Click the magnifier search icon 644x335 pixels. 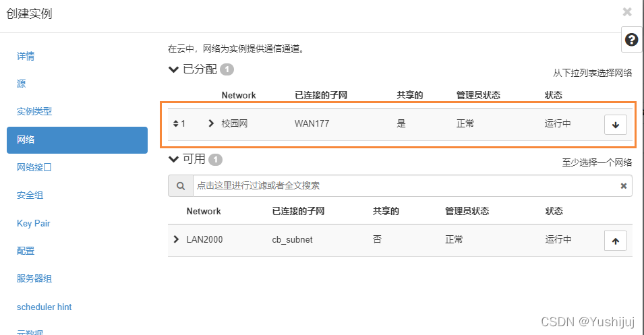181,186
